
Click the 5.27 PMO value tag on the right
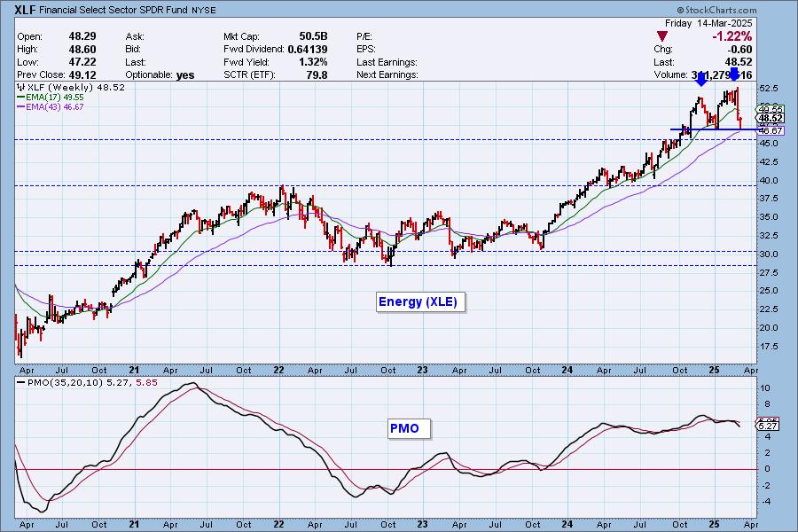click(x=768, y=426)
